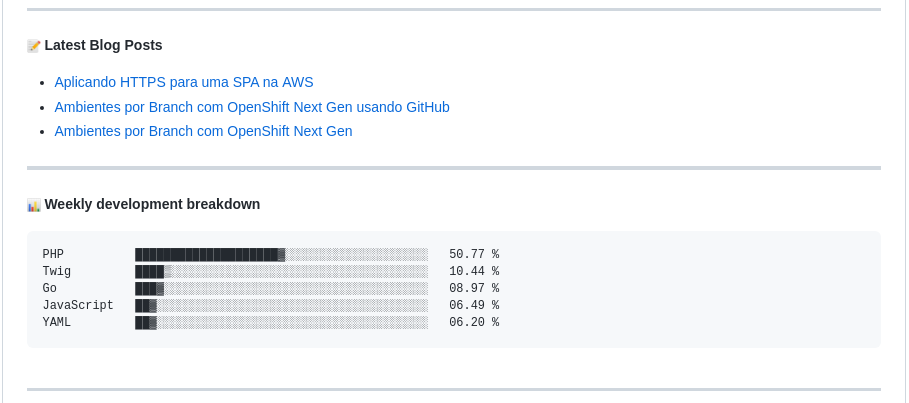The image size is (909, 403).
Task: Click the Go progress bar
Action: coord(281,289)
